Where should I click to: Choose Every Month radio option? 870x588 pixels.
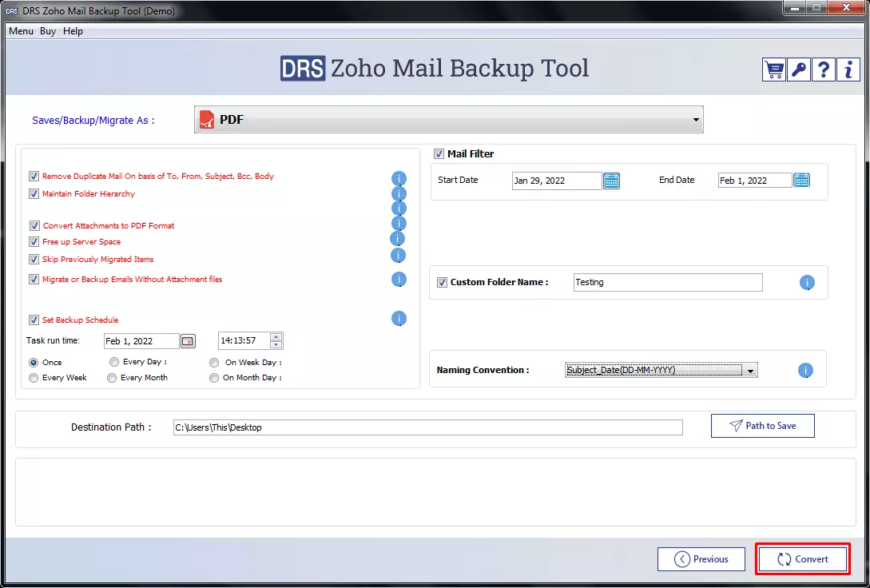pos(112,378)
